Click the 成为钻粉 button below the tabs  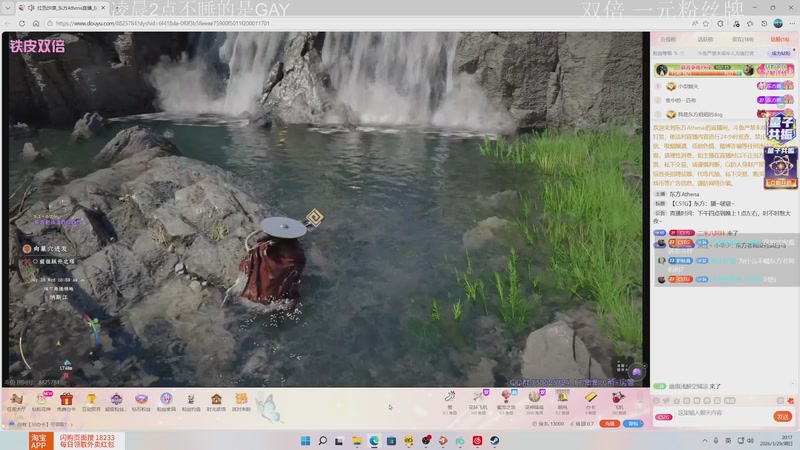click(x=781, y=53)
